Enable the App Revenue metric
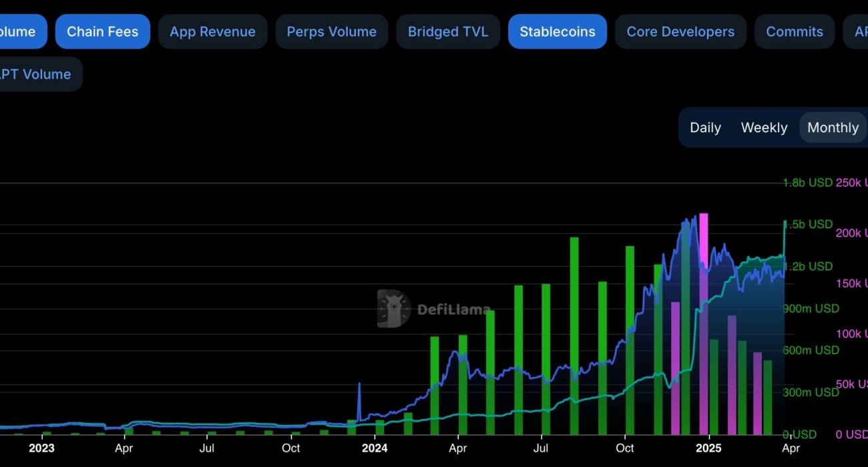Screen dimensions: 868x467 212,31
